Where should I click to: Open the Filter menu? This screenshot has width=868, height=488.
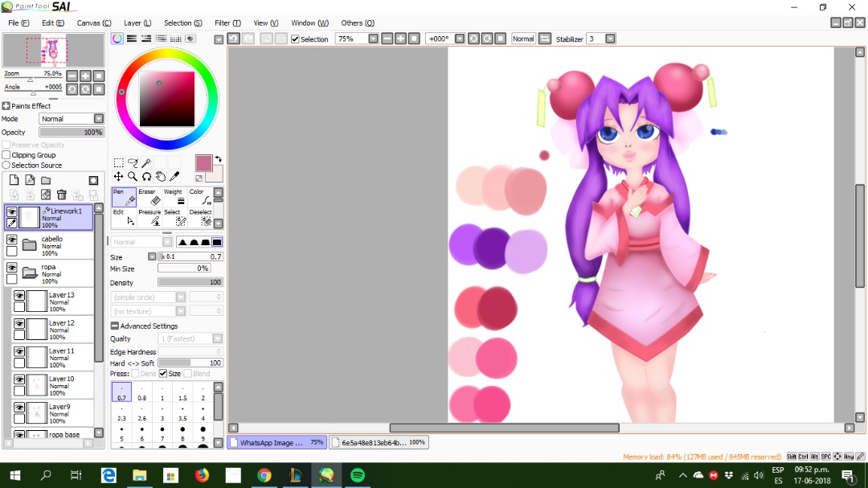[x=227, y=23]
